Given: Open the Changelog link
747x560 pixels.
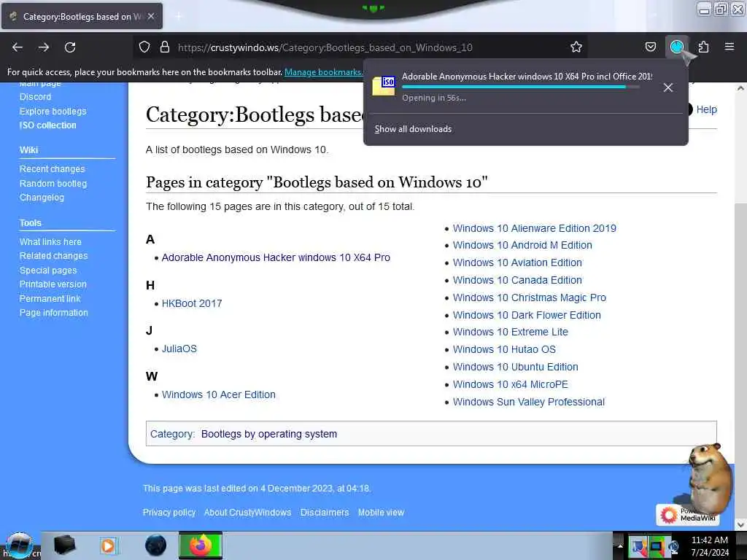Looking at the screenshot, I should tap(42, 197).
